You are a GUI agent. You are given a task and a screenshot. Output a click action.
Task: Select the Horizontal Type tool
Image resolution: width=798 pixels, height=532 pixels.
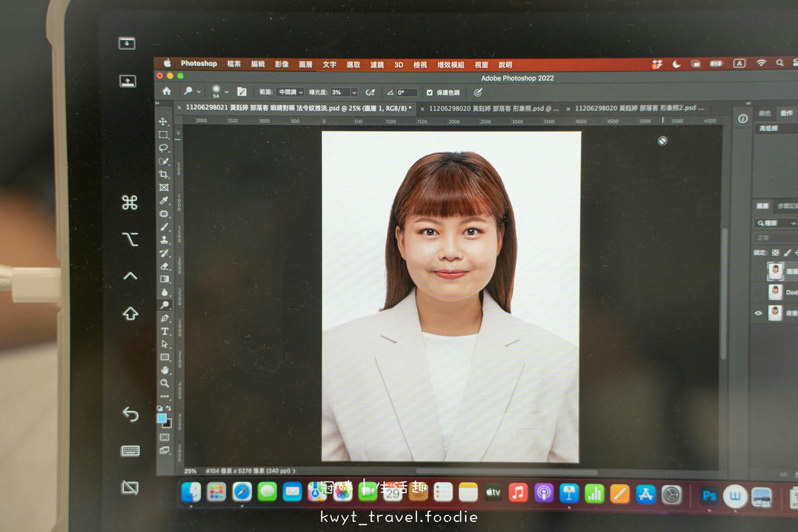click(164, 331)
